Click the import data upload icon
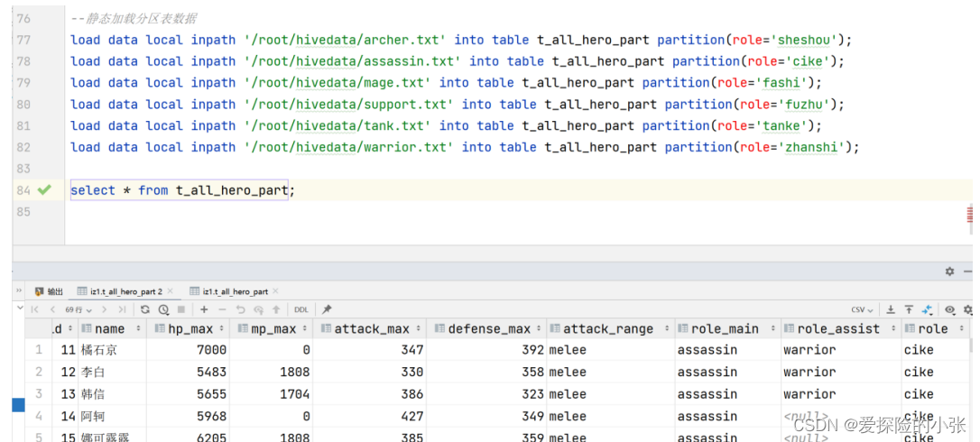980x442 pixels. (x=910, y=309)
